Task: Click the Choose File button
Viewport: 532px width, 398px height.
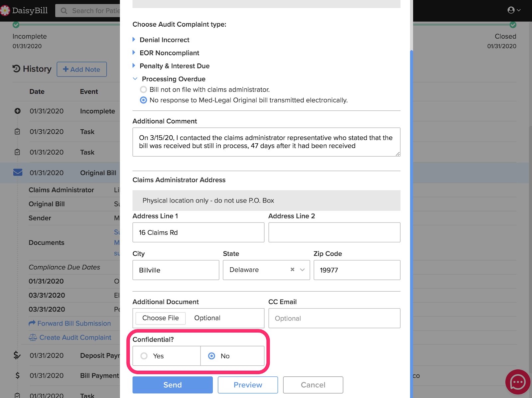Action: pos(161,318)
